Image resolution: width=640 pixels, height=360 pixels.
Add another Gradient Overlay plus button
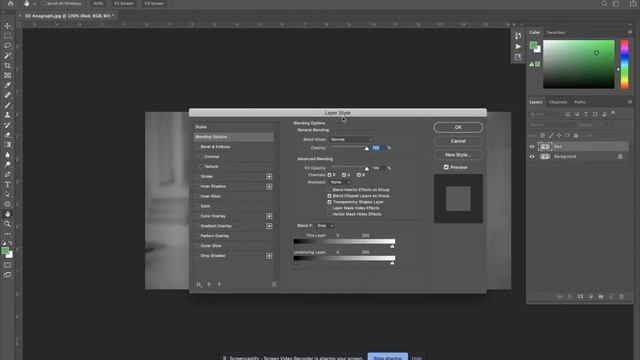269,226
